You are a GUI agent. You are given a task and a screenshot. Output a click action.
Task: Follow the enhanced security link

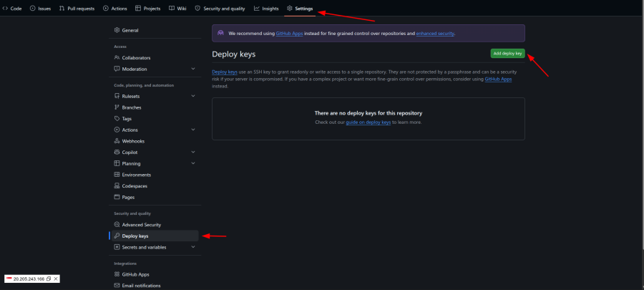(x=435, y=33)
